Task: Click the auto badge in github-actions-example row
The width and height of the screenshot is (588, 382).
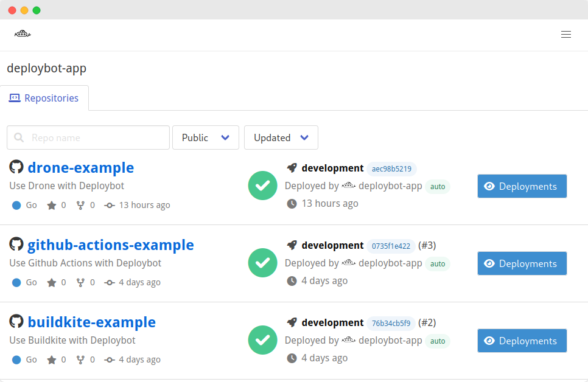Action: tap(438, 263)
